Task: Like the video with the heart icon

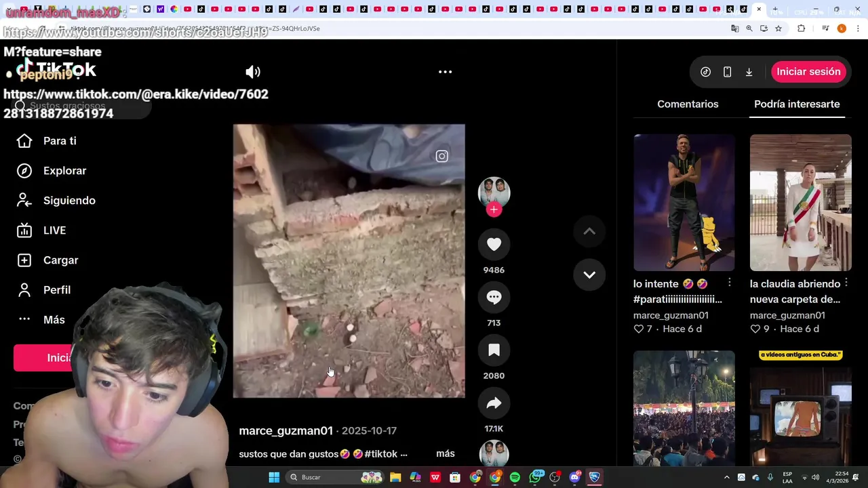Action: [x=494, y=244]
